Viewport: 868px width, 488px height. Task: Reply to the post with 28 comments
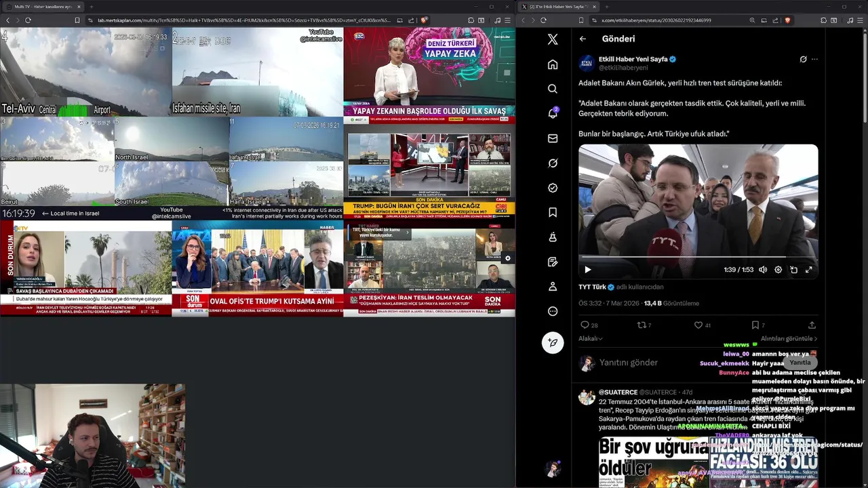pos(589,325)
